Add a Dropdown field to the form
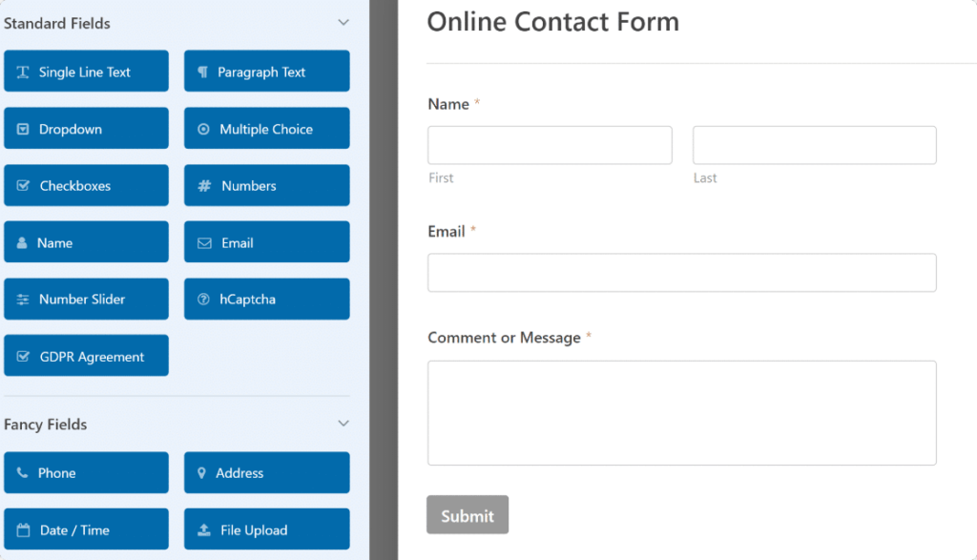Image resolution: width=977 pixels, height=560 pixels. (x=86, y=128)
